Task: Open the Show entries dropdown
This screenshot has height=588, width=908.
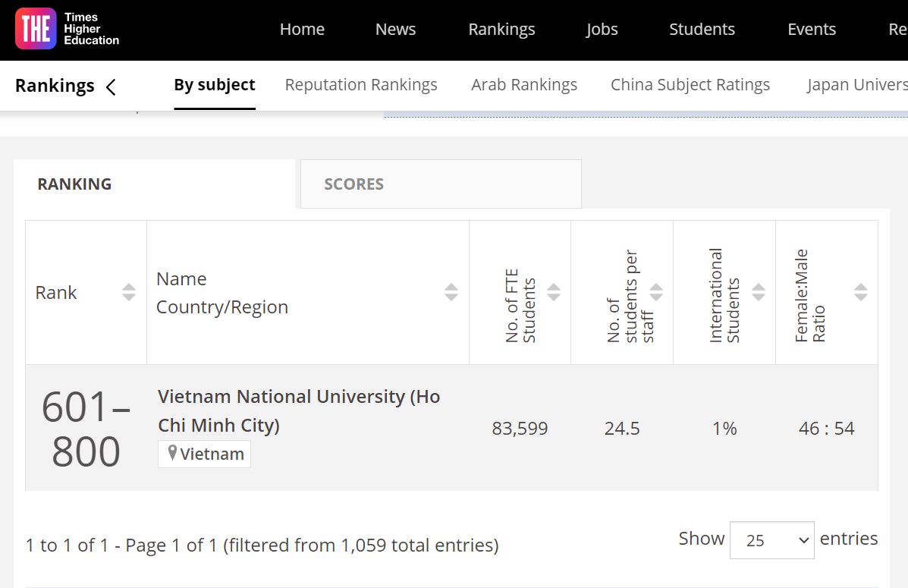Action: pos(772,540)
